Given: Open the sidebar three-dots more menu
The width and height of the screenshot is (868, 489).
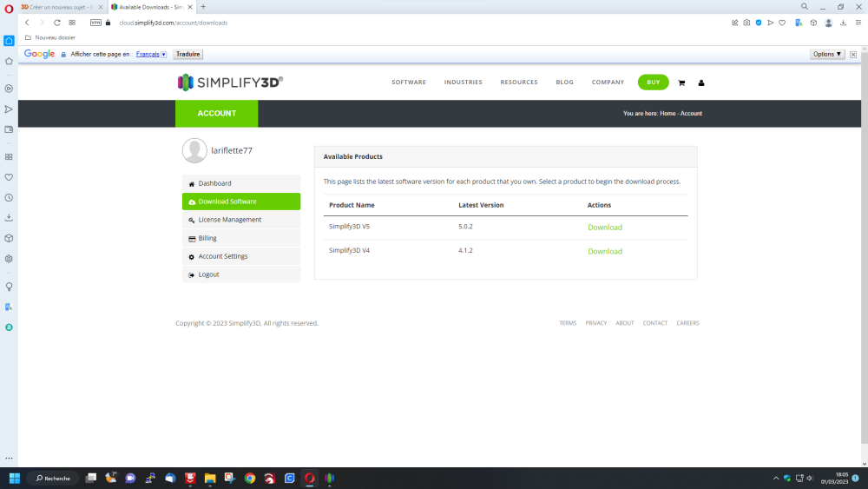Looking at the screenshot, I should click(x=9, y=458).
